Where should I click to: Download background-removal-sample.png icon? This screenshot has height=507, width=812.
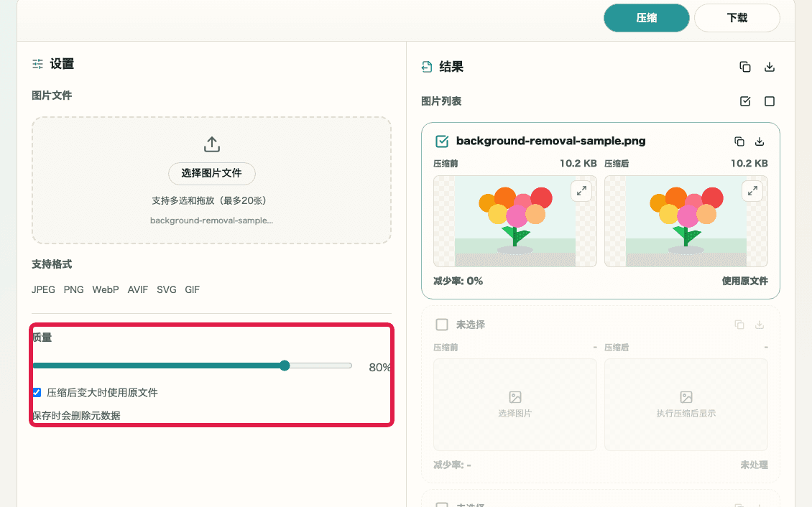click(x=759, y=141)
